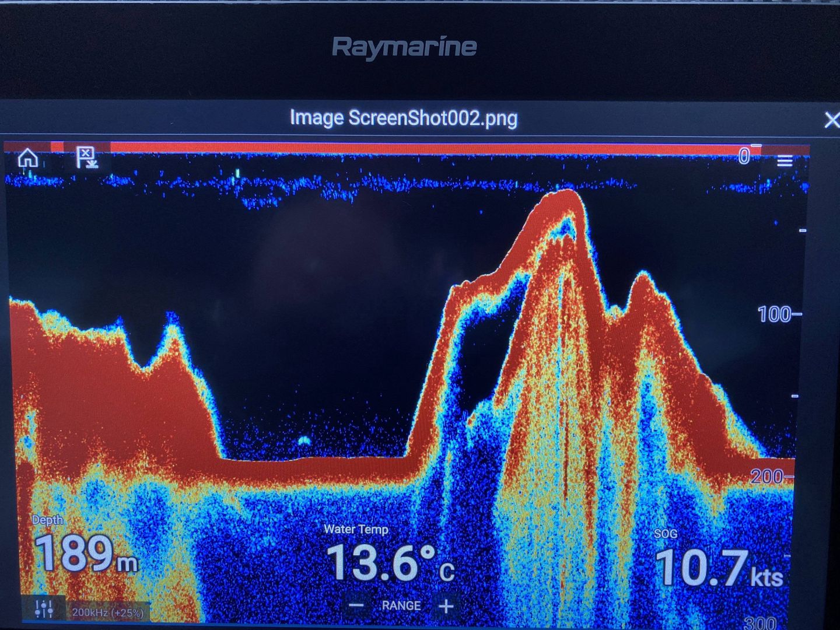Tap the 0 depth scale marker

[744, 156]
